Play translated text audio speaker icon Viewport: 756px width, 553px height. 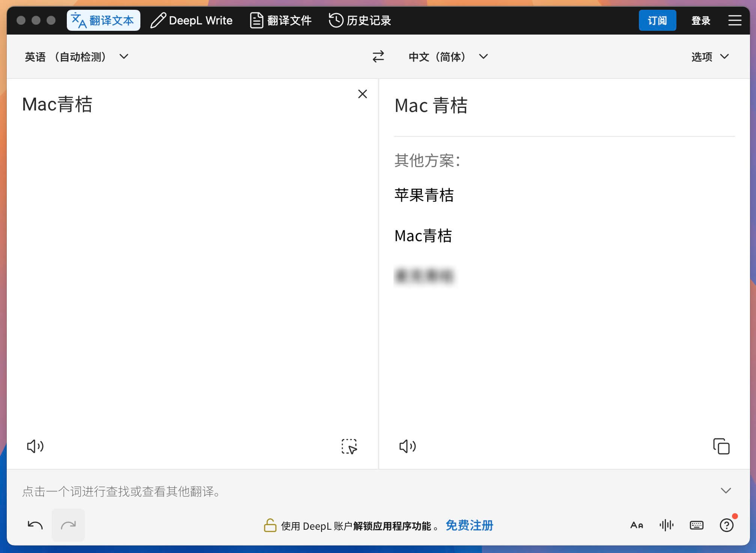[408, 446]
